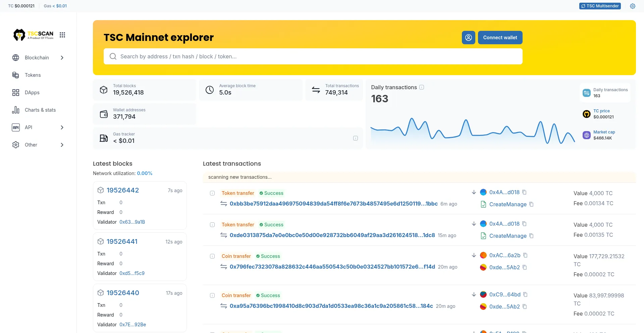Click the TC price coin icon

587,114
